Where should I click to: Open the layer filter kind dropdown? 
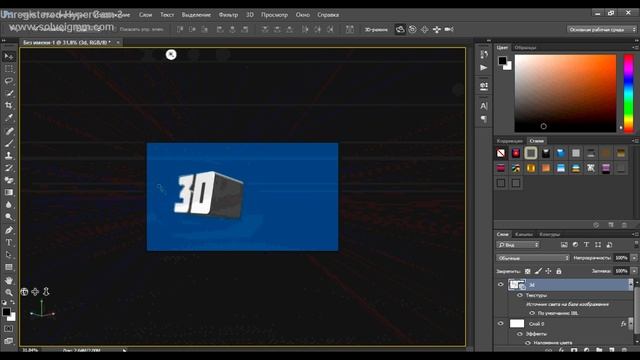coord(518,245)
